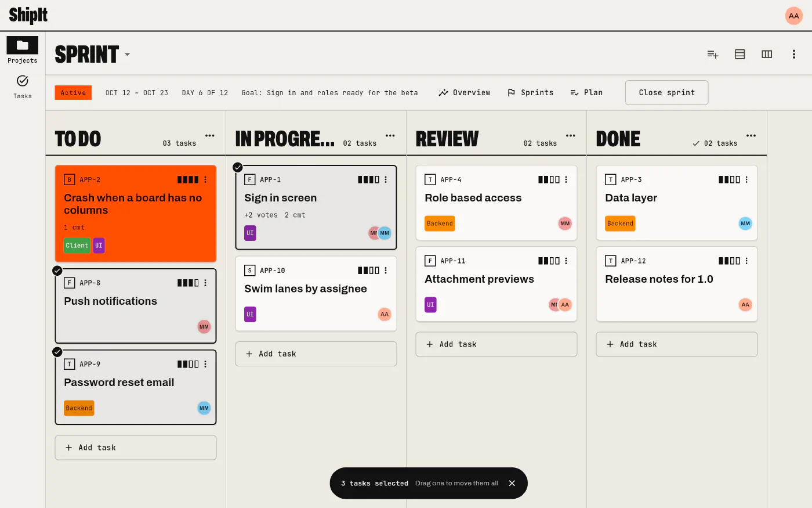812x508 pixels.
Task: Open the Overview tab
Action: (465, 93)
